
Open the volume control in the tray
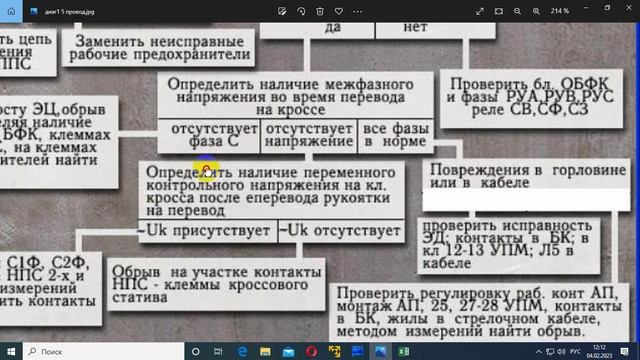tap(561, 351)
